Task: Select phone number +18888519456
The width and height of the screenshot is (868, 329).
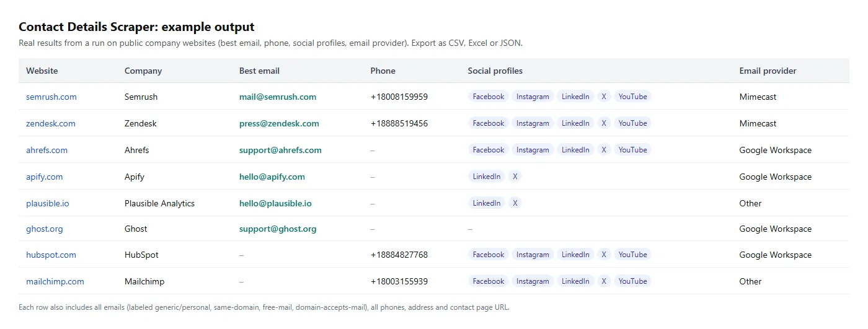Action: pyautogui.click(x=399, y=123)
